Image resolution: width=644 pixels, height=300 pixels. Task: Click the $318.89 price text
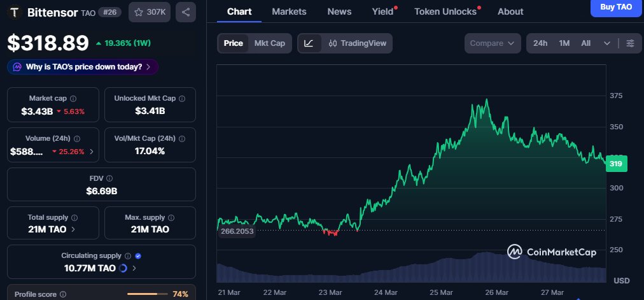pos(48,43)
